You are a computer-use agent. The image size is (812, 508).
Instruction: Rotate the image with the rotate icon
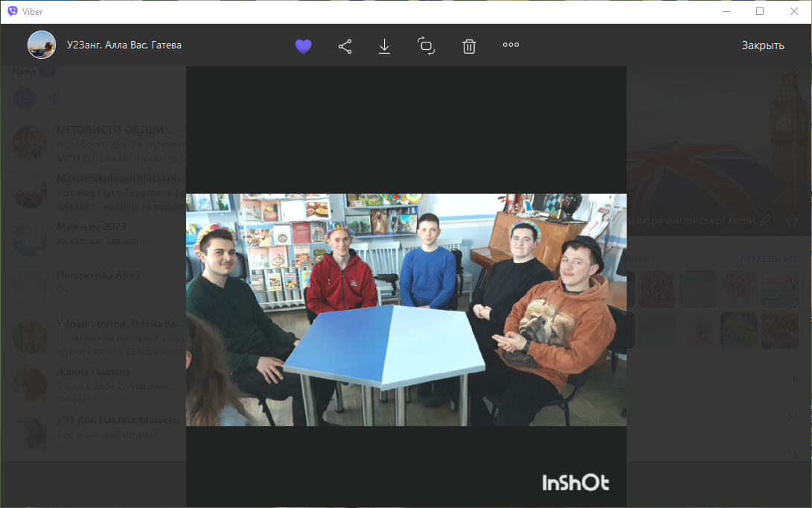coord(426,46)
